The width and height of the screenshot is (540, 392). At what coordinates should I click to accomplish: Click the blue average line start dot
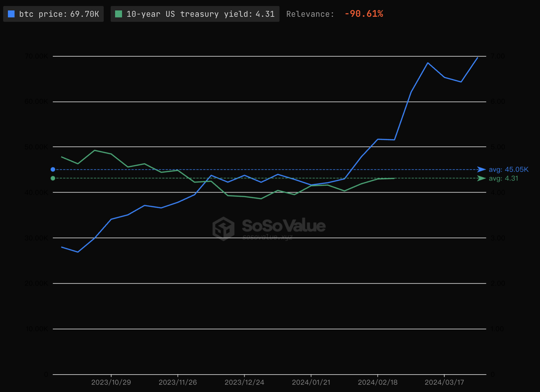pyautogui.click(x=53, y=169)
